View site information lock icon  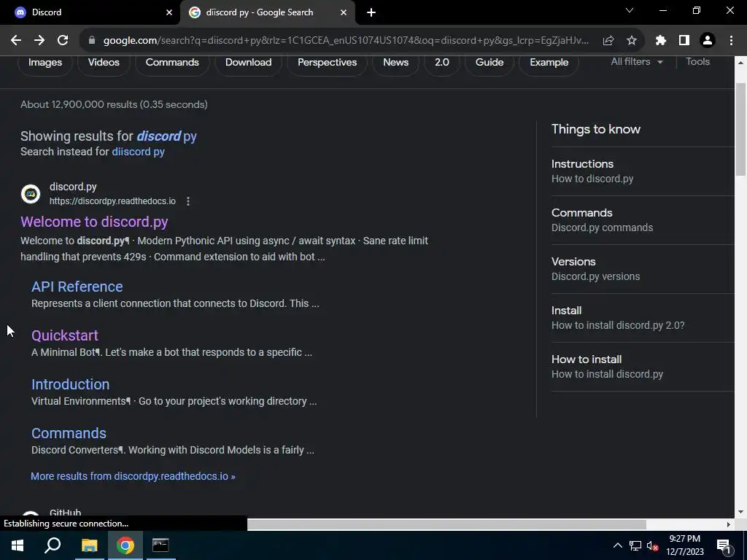tap(92, 41)
